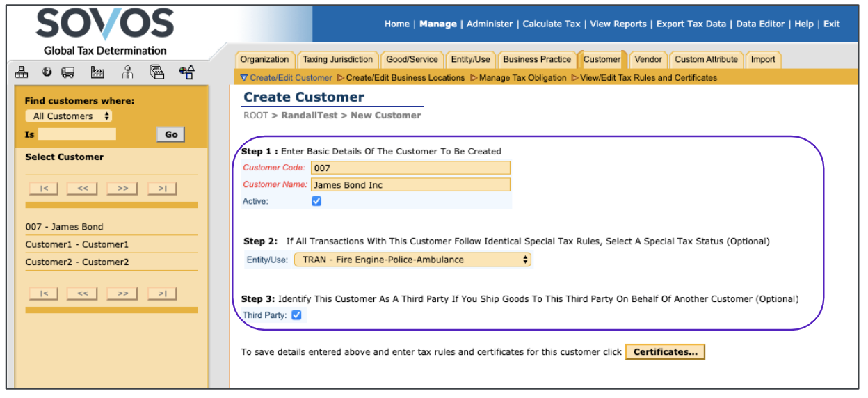868x398 pixels.
Task: Click the globe taxing jurisdiction icon
Action: [47, 72]
